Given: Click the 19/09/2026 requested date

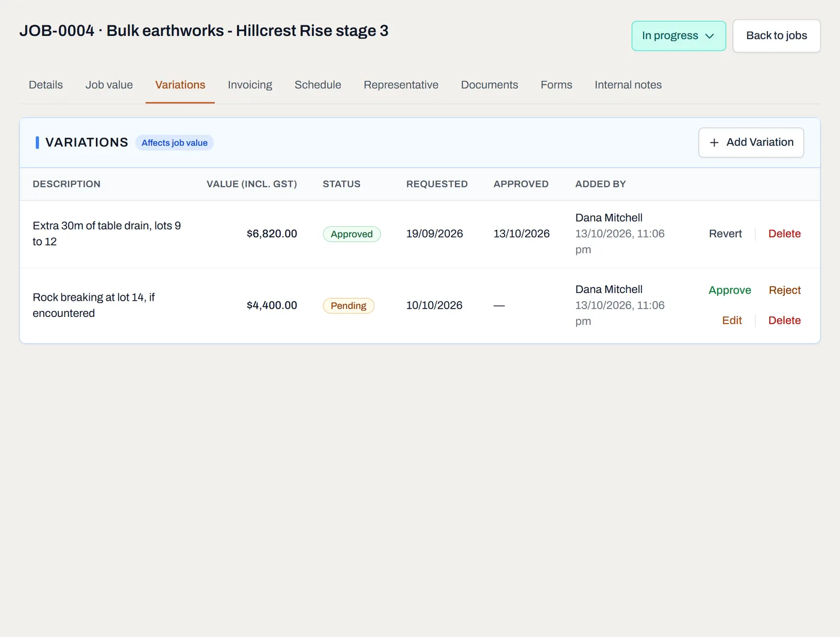Looking at the screenshot, I should [x=434, y=234].
